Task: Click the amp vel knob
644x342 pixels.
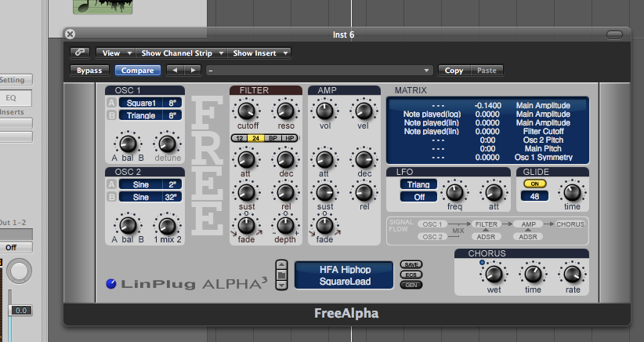Action: point(364,111)
